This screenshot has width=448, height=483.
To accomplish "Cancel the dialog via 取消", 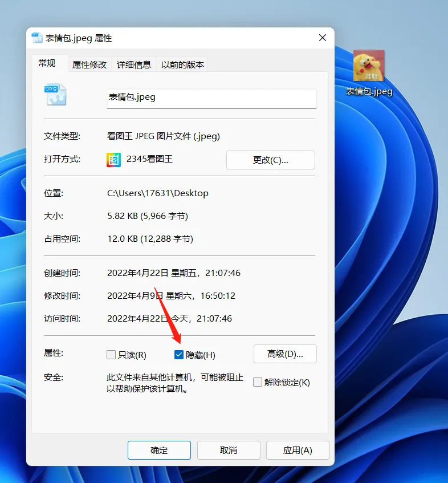I will (229, 450).
